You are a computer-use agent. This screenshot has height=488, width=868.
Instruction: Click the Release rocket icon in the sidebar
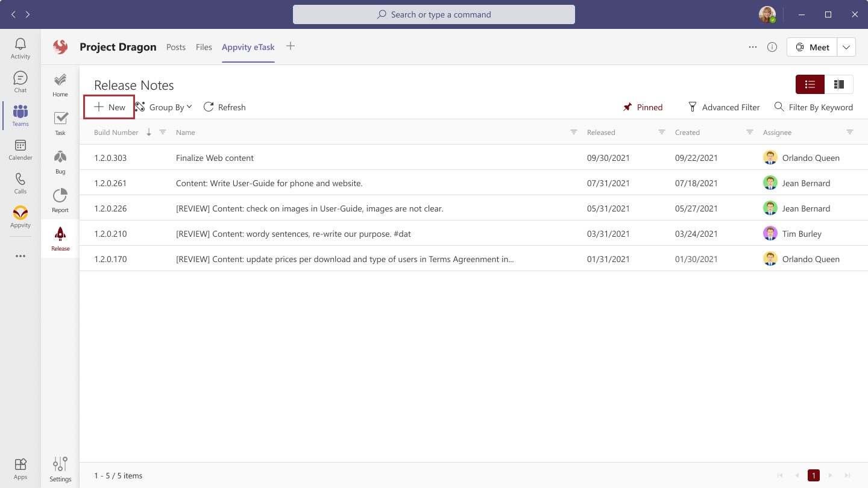tap(60, 239)
